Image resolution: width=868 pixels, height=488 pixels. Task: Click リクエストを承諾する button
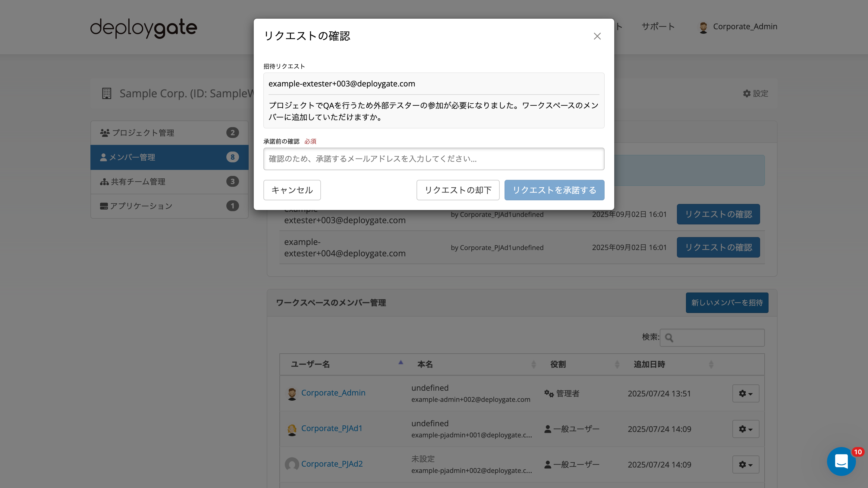pos(554,190)
